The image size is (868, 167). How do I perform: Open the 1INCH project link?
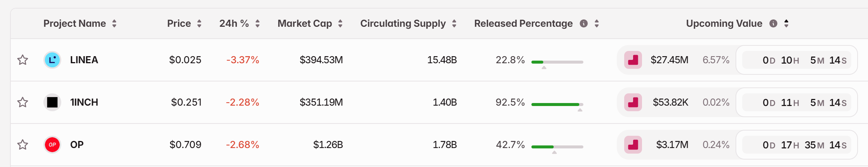click(x=84, y=102)
